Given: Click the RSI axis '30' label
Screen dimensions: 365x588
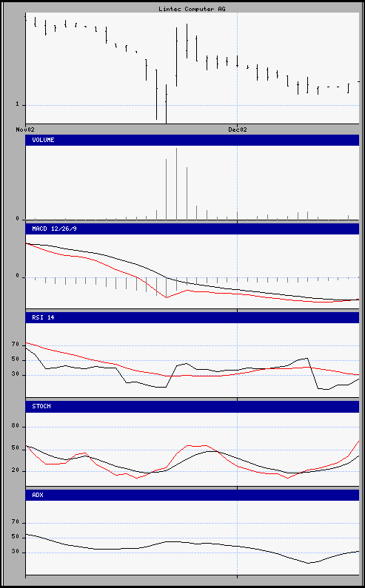Looking at the screenshot, I should click(x=15, y=374).
